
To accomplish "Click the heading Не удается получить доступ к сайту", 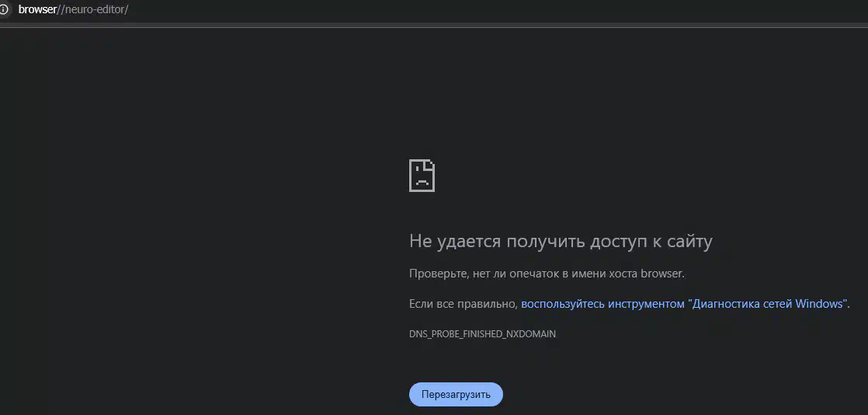I will pos(561,241).
